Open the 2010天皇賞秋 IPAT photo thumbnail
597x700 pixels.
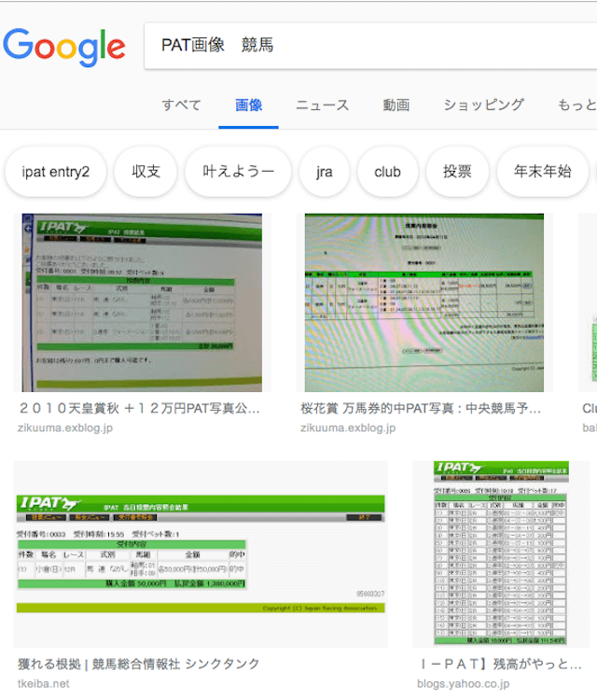(x=143, y=302)
